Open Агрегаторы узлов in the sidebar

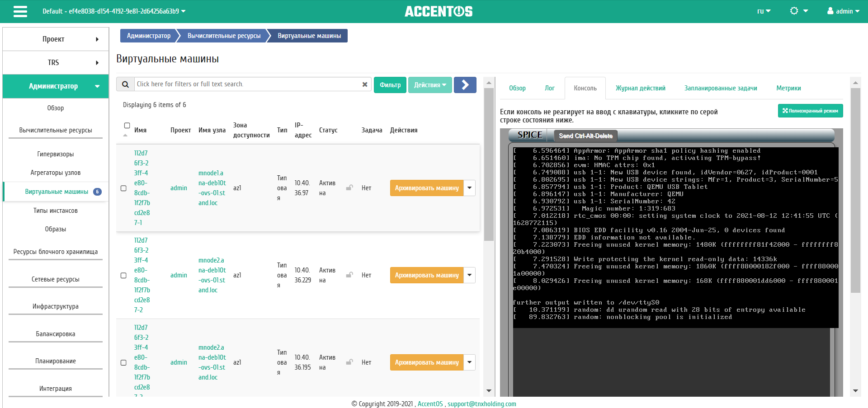pyautogui.click(x=56, y=173)
